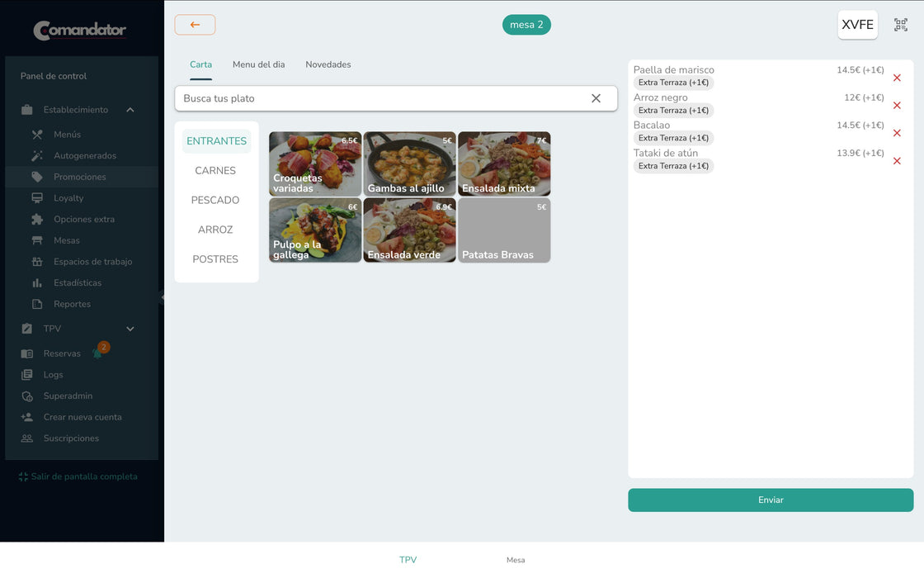The height and width of the screenshot is (578, 924).
Task: Open Panel de control link
Action: point(54,76)
